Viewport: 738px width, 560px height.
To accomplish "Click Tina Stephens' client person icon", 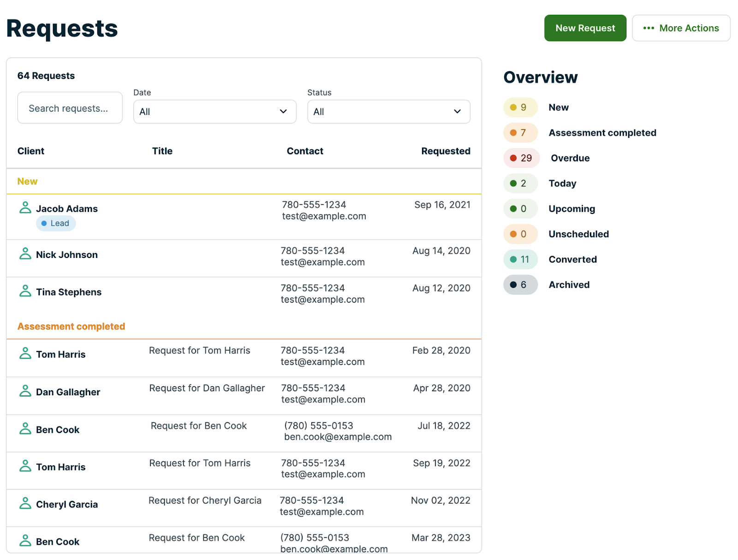I will click(25, 292).
